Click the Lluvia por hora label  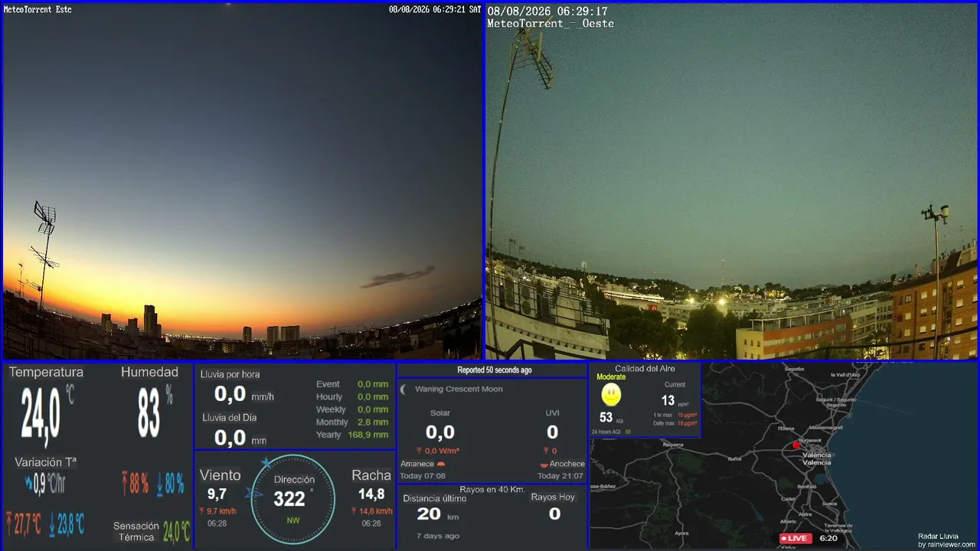[x=230, y=374]
